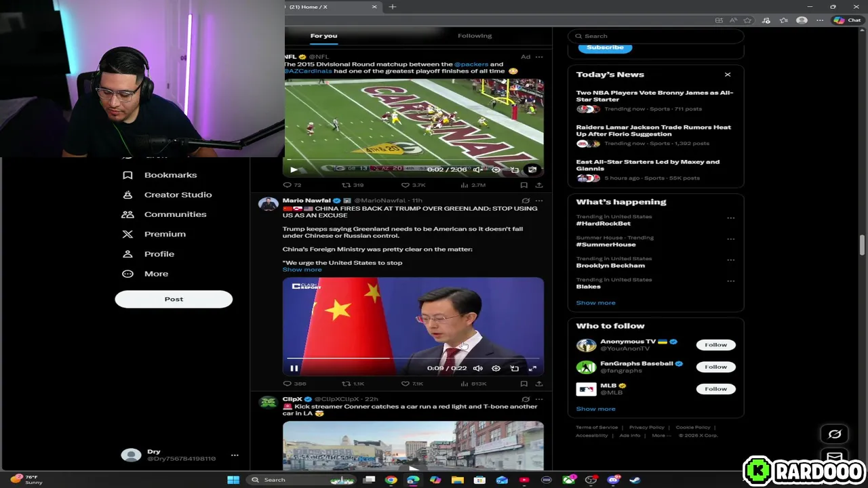Toggle sound on the China Foreign Ministry video
The image size is (868, 488).
[x=478, y=369]
